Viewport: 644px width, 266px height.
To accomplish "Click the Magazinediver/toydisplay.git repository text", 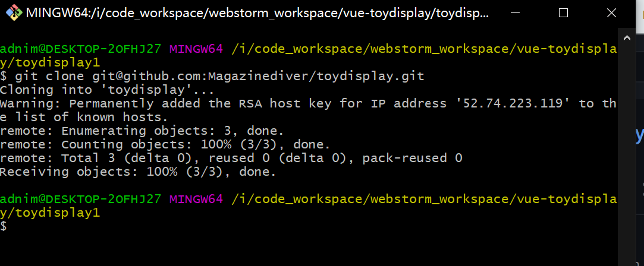I will click(x=316, y=76).
